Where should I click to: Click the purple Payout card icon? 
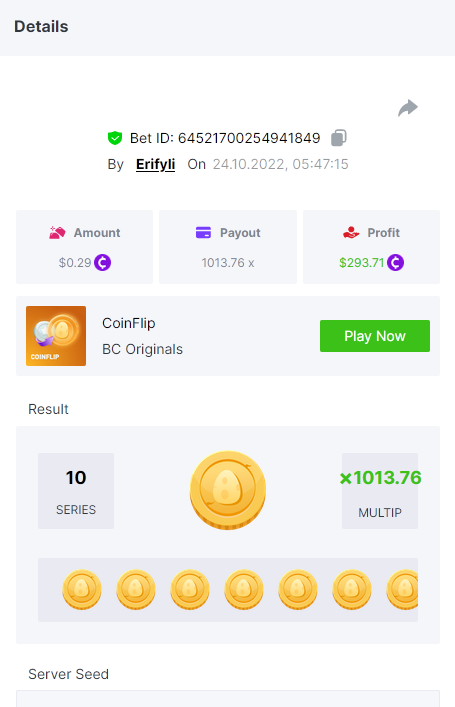click(x=203, y=233)
